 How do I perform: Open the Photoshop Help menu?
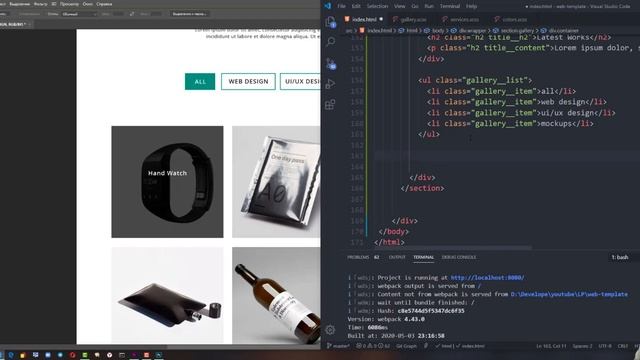(104, 4)
